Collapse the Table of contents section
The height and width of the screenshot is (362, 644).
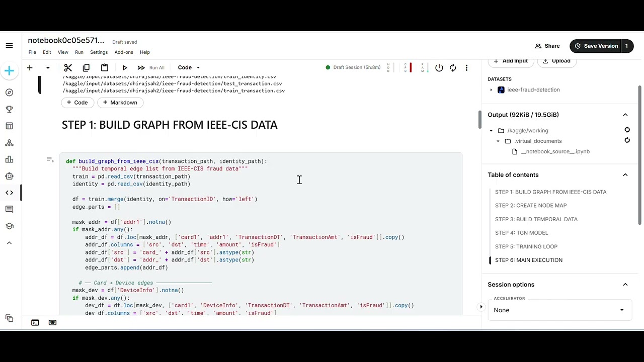coord(625,175)
